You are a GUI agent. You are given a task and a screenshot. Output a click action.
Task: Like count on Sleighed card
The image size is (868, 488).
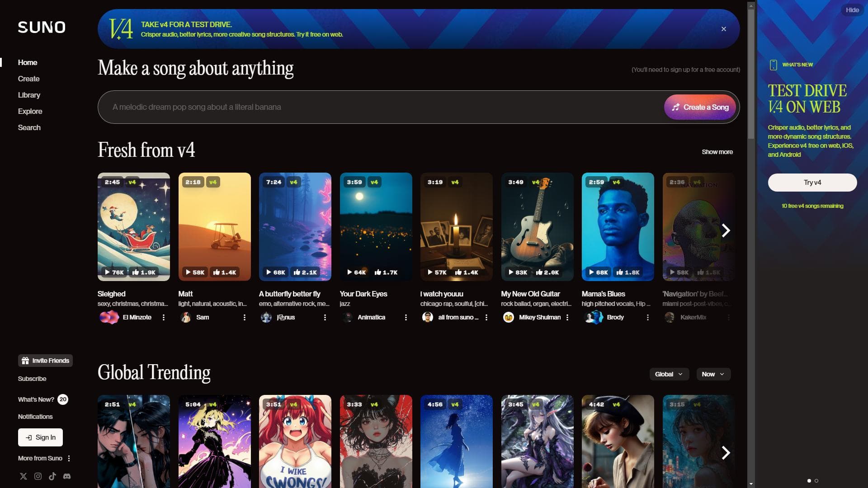(144, 272)
